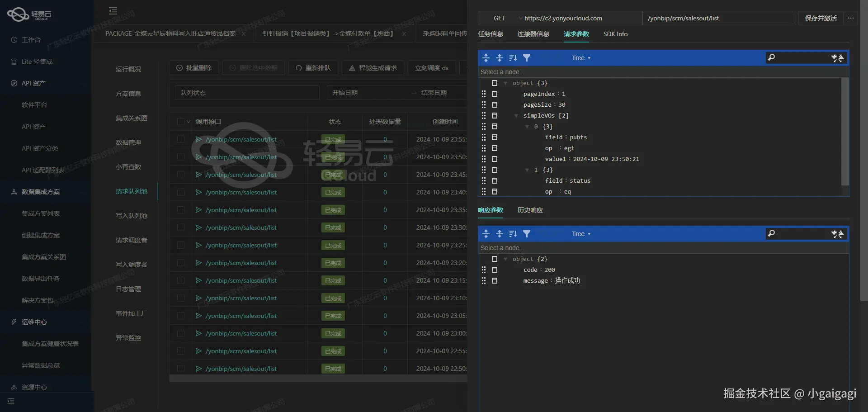
Task: Sort contents in request params editor
Action: pyautogui.click(x=513, y=58)
